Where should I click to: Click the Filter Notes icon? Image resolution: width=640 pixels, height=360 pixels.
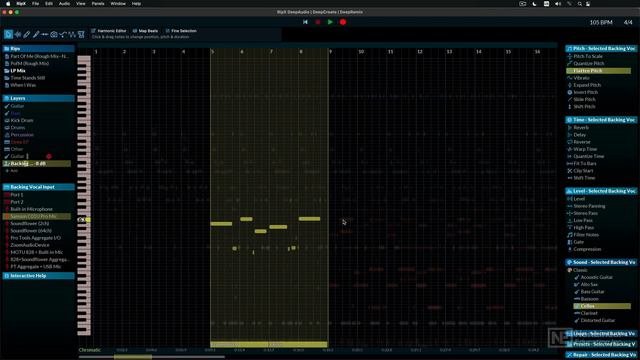(569, 235)
